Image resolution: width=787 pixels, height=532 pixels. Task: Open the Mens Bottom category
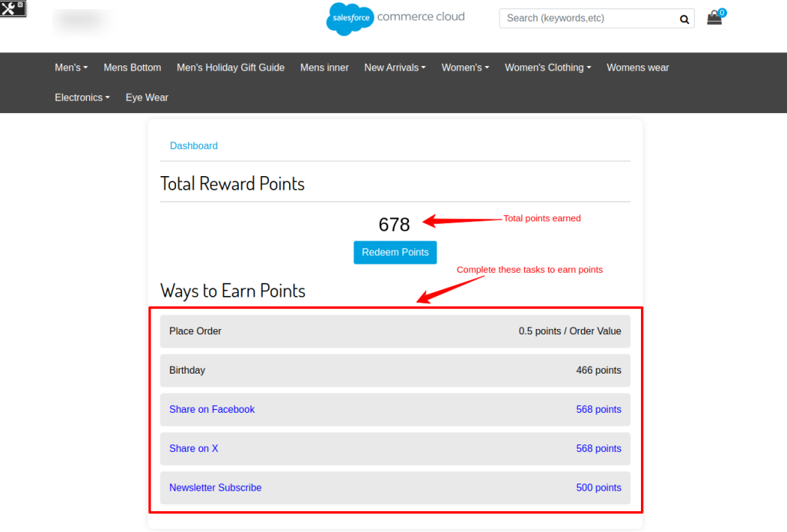point(132,68)
